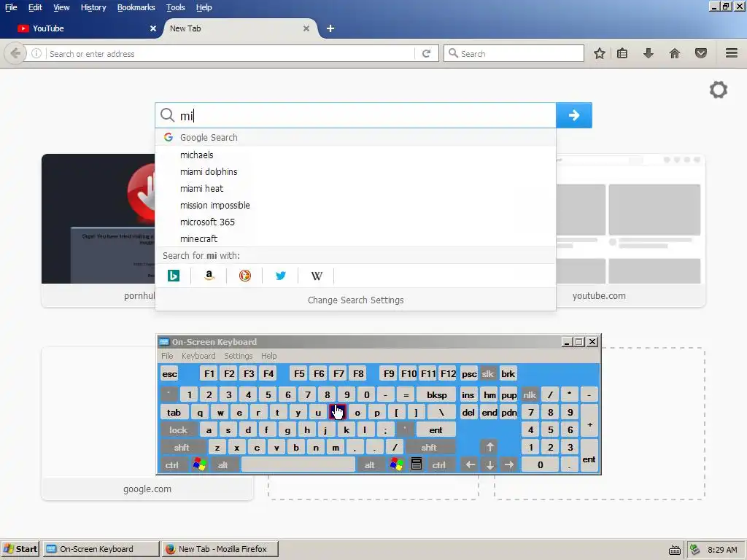This screenshot has height=560, width=747.
Task: Select the microsoft 365 suggestion
Action: point(355,222)
